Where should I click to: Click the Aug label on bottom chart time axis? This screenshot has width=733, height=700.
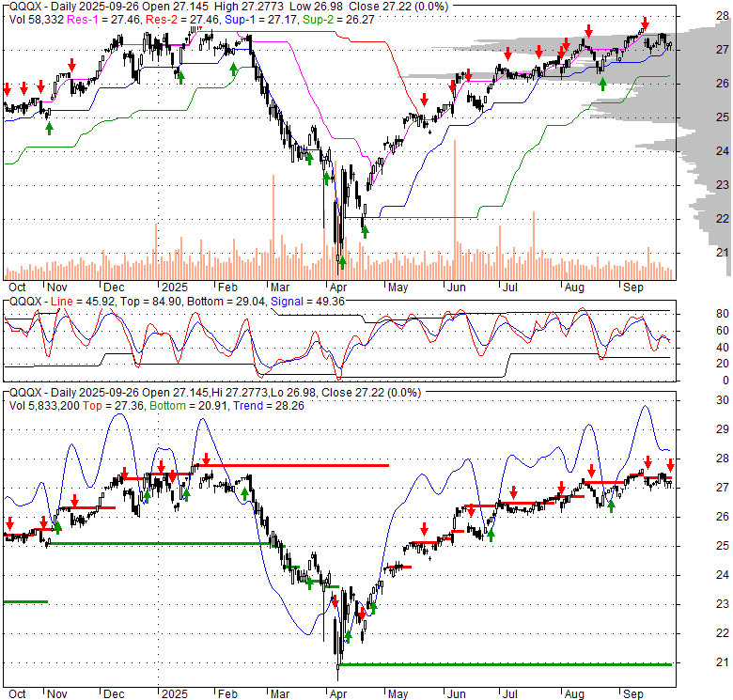[574, 694]
